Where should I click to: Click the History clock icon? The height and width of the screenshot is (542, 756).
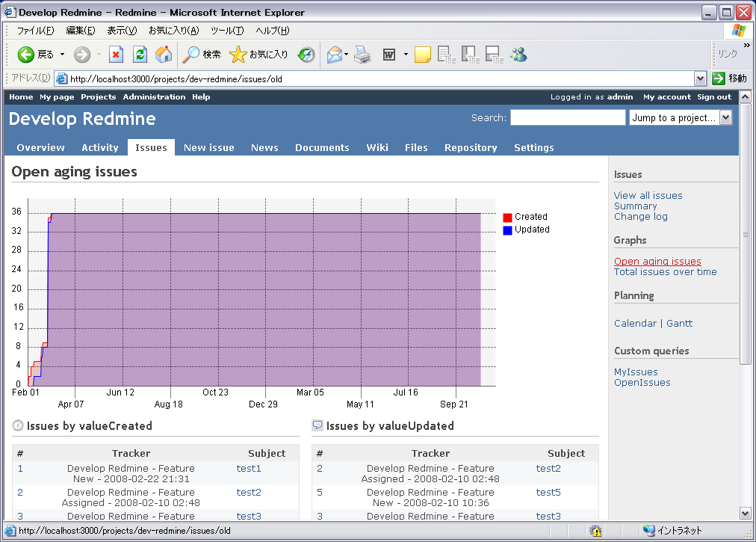point(306,55)
